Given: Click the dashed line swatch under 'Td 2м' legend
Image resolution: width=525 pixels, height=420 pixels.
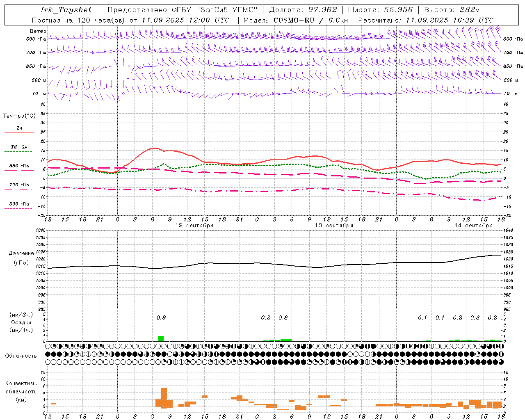Looking at the screenshot, I should tap(19, 152).
